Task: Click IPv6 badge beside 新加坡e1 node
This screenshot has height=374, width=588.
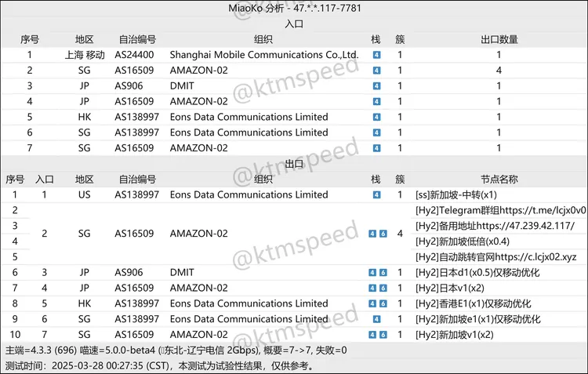Action: pyautogui.click(x=383, y=319)
